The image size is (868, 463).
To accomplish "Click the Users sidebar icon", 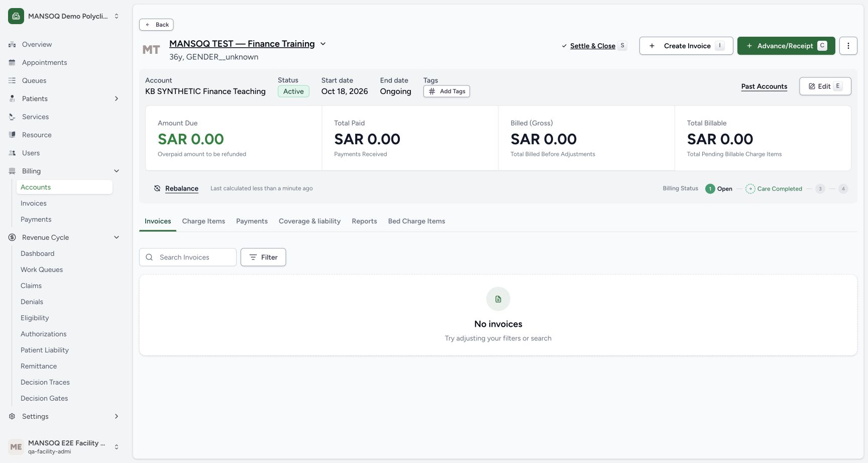I will (12, 153).
